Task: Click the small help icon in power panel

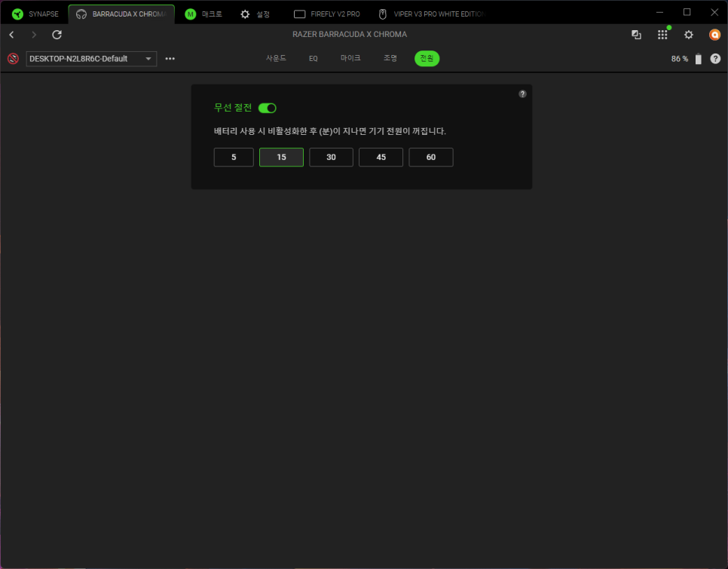Action: pyautogui.click(x=522, y=94)
